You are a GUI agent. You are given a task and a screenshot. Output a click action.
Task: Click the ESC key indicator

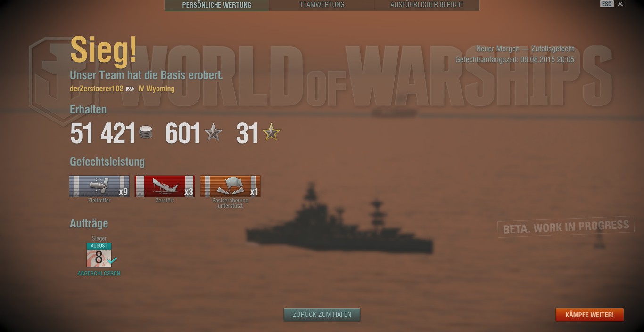pos(607,4)
